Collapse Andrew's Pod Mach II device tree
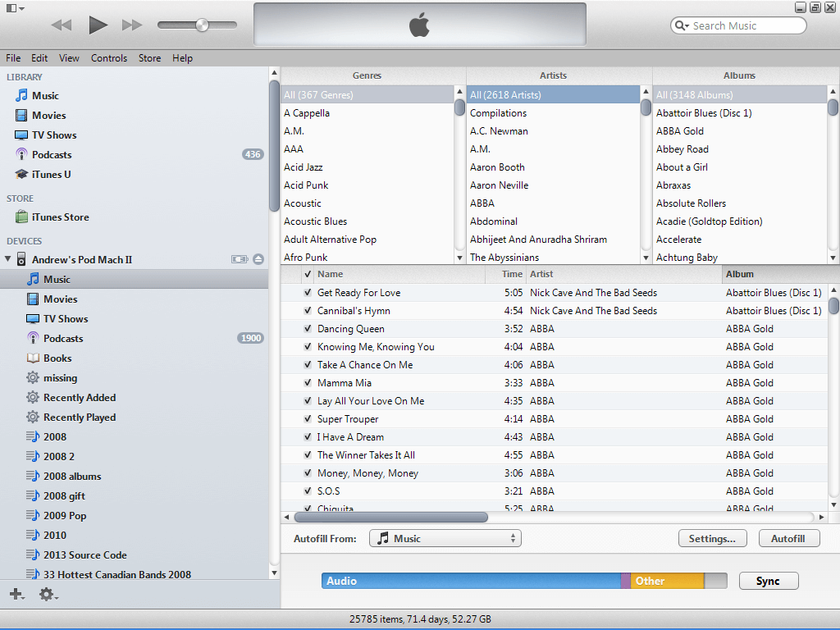This screenshot has width=840, height=630. (8, 259)
